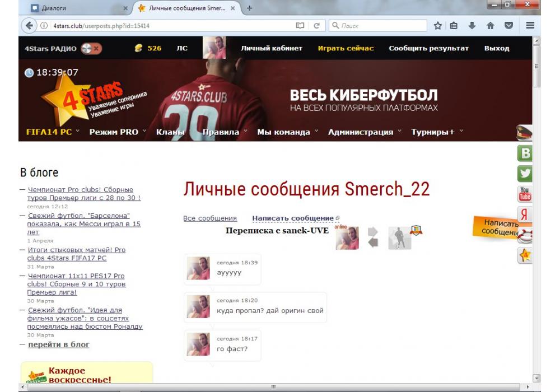Expand the Мы команда dropdown menu
The height and width of the screenshot is (392, 560).
click(x=287, y=132)
